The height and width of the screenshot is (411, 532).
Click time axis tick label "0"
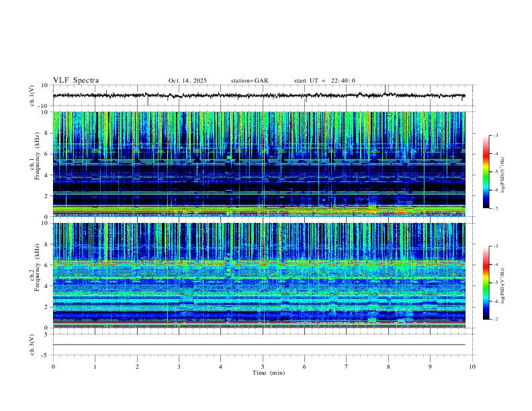click(53, 367)
